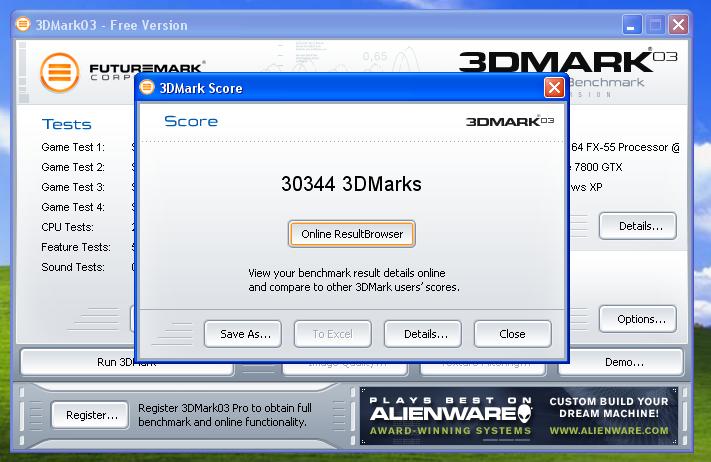Open Details in the 3DMark Score dialog
Image resolution: width=711 pixels, height=462 pixels.
click(x=423, y=334)
